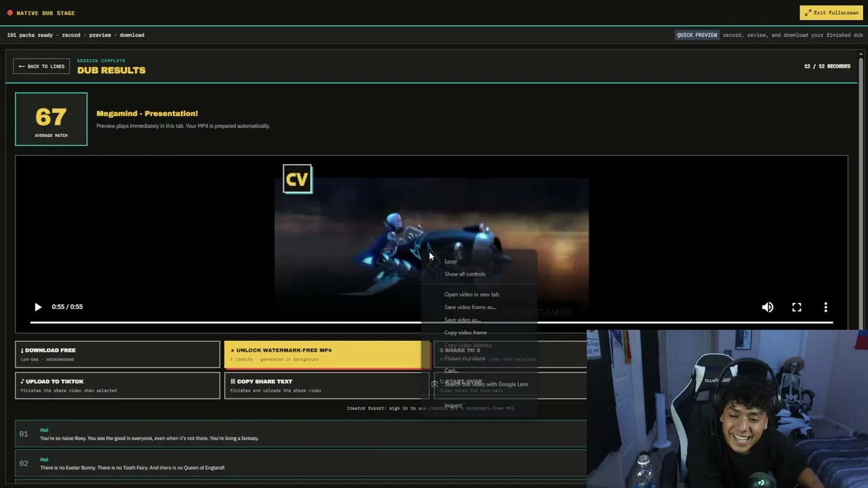868x488 pixels.
Task: Click the 101 packs ready status text
Action: (x=76, y=35)
